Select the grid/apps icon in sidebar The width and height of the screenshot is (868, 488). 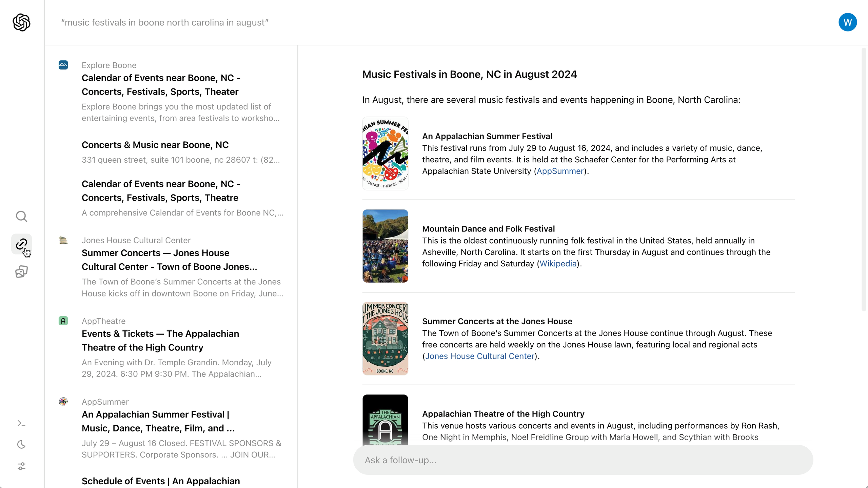[x=22, y=272]
